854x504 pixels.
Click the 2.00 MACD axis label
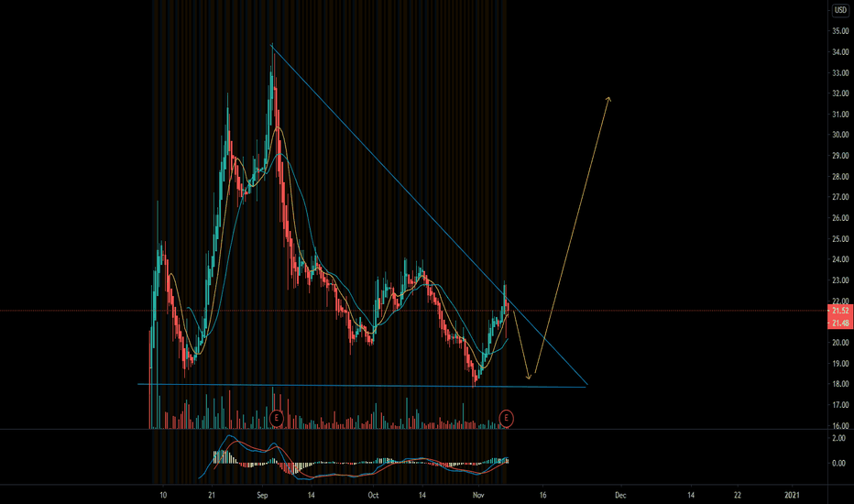click(839, 438)
